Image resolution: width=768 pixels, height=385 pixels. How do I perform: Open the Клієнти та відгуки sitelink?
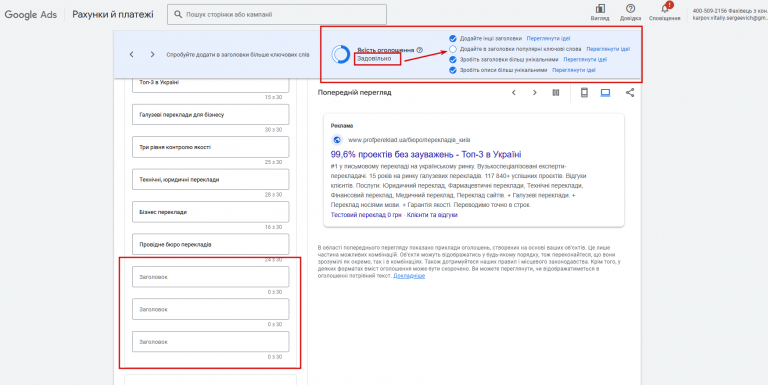click(x=432, y=215)
